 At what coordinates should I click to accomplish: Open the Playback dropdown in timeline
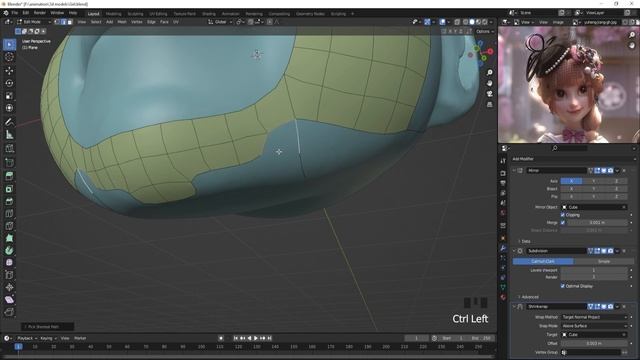27,338
